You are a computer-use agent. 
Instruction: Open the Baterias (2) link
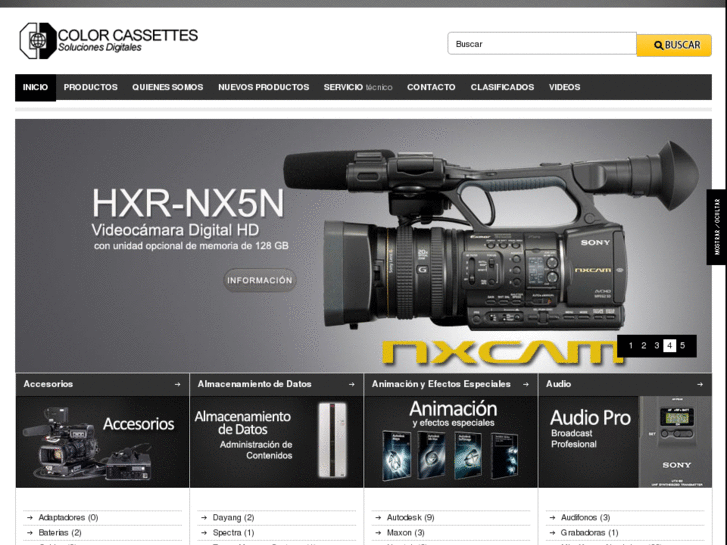point(60,533)
